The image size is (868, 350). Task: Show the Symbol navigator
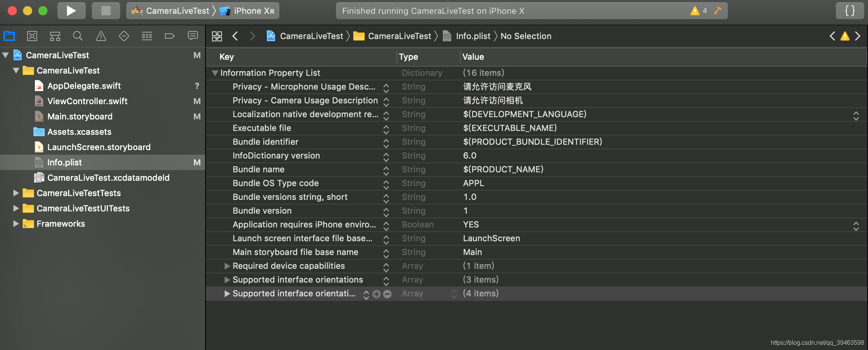coord(55,36)
